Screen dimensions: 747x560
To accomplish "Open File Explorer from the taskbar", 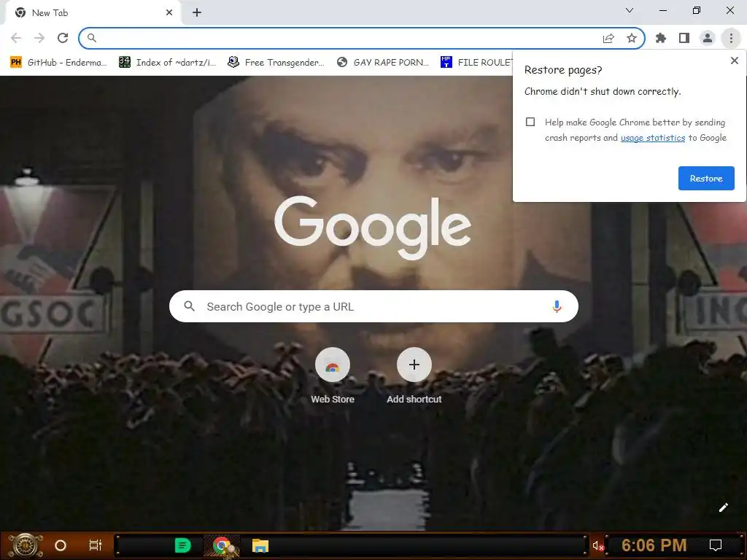I will (x=260, y=545).
